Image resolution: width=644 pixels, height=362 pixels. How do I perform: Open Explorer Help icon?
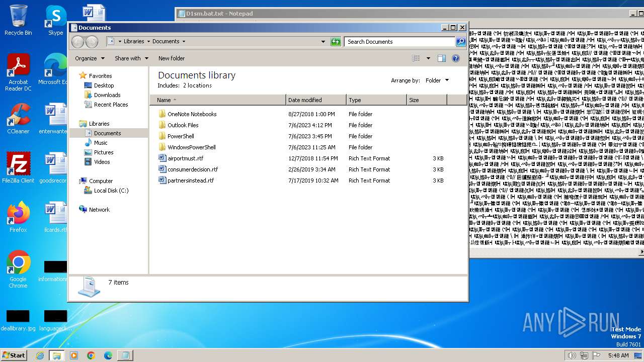click(x=456, y=58)
